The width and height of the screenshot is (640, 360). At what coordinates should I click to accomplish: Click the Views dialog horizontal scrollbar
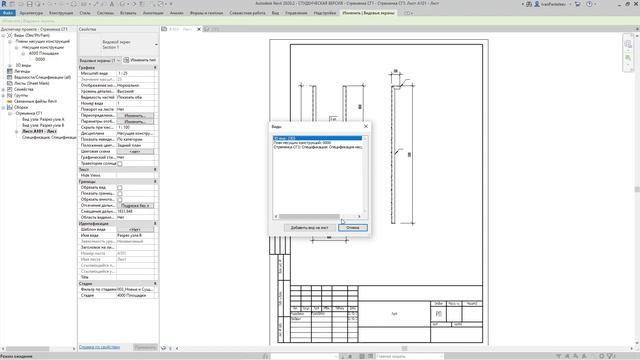point(309,216)
